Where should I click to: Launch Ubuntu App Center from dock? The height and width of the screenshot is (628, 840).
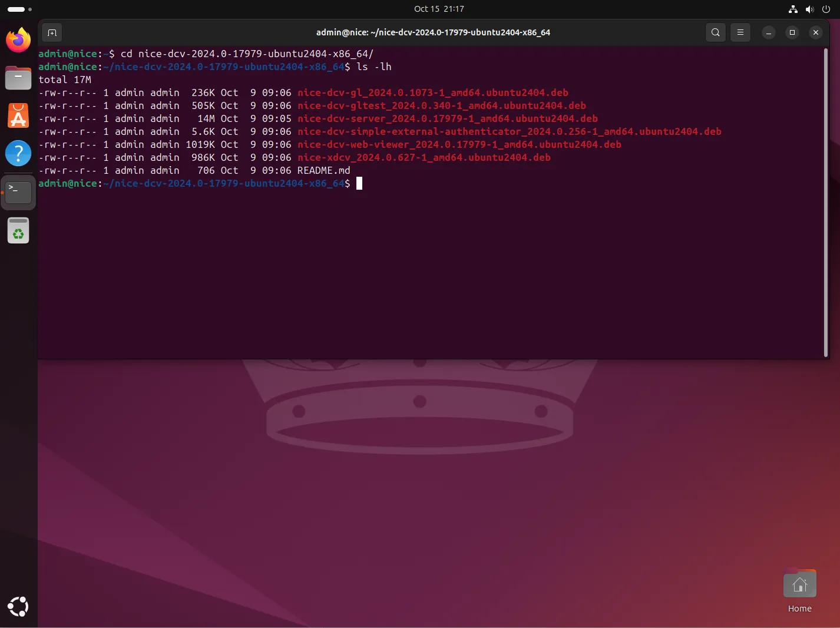click(x=18, y=115)
